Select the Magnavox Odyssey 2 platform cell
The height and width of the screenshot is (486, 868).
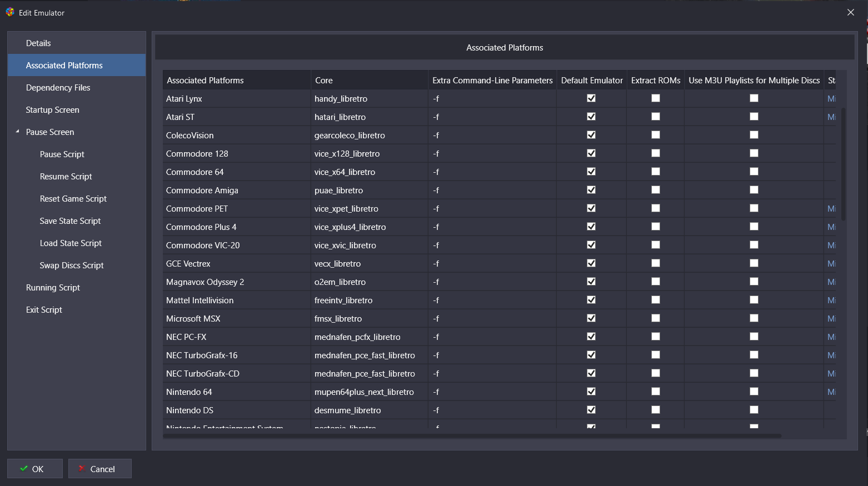click(x=237, y=282)
